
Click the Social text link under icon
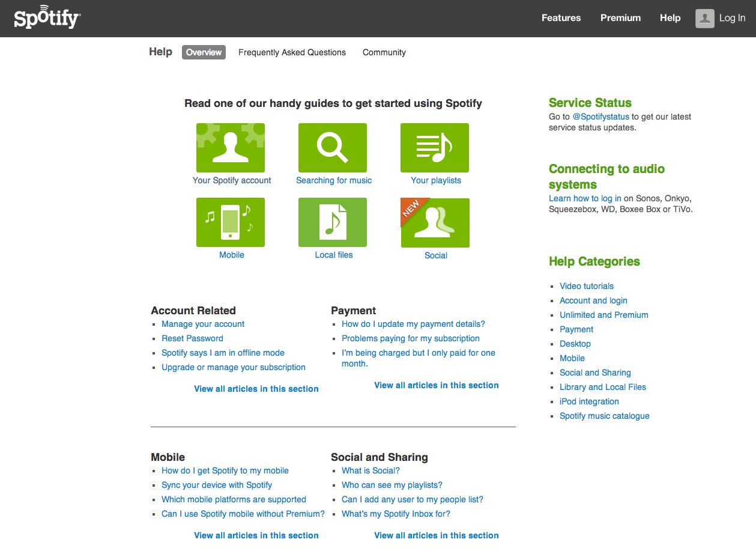point(436,255)
